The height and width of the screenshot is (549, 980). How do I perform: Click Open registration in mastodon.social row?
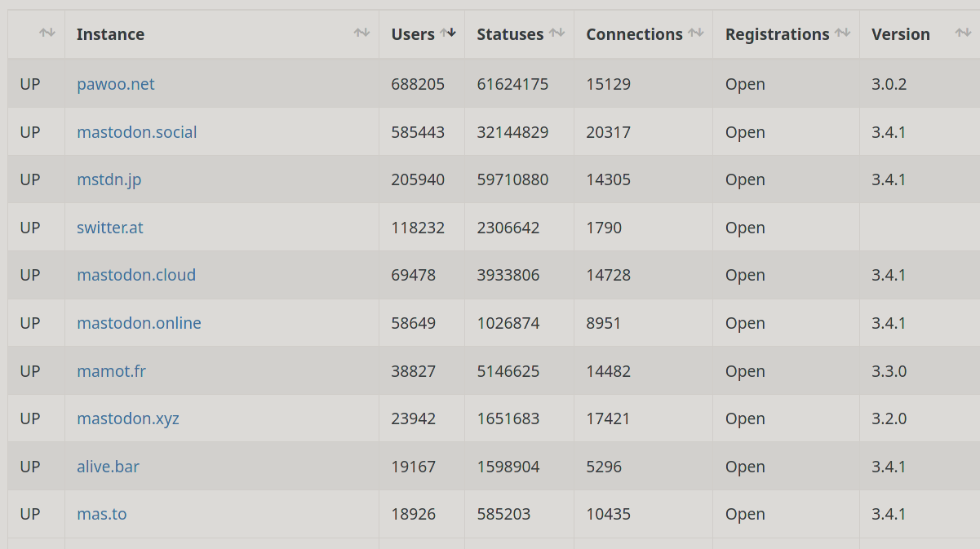click(745, 132)
